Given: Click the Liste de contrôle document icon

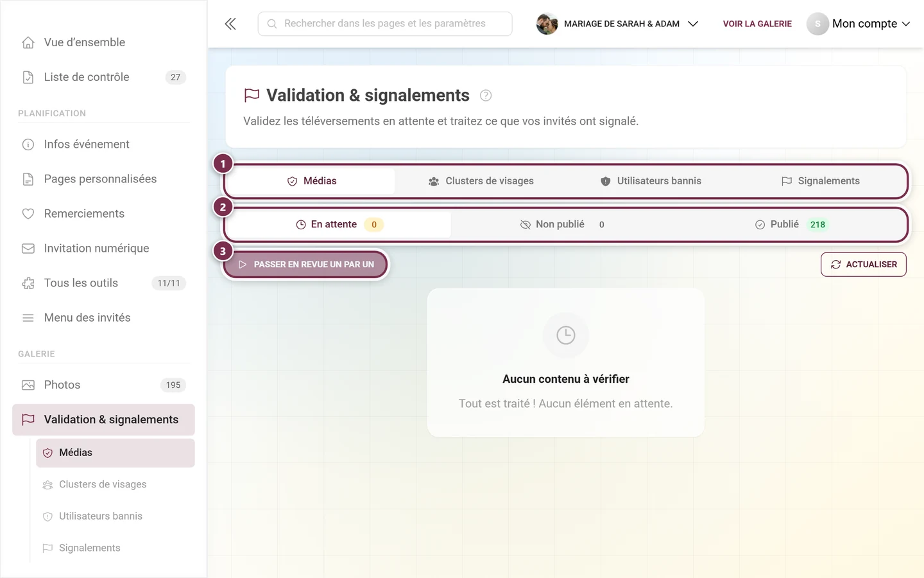Looking at the screenshot, I should (x=28, y=77).
